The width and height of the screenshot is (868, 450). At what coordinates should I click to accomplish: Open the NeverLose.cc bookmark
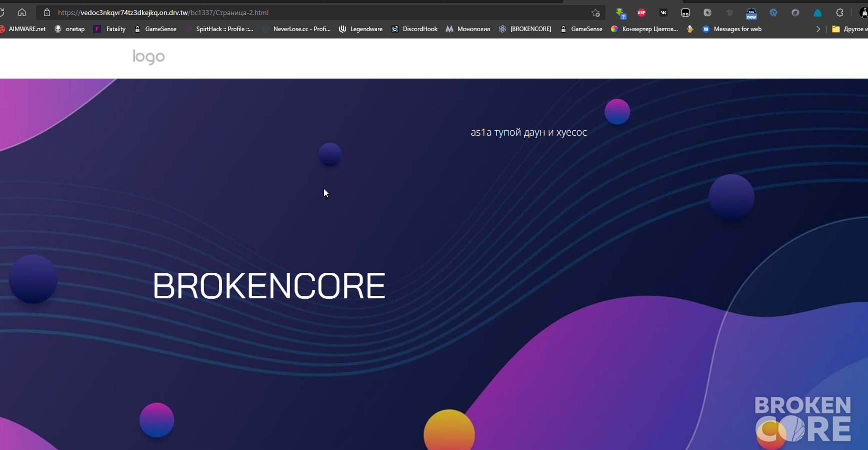coord(296,29)
